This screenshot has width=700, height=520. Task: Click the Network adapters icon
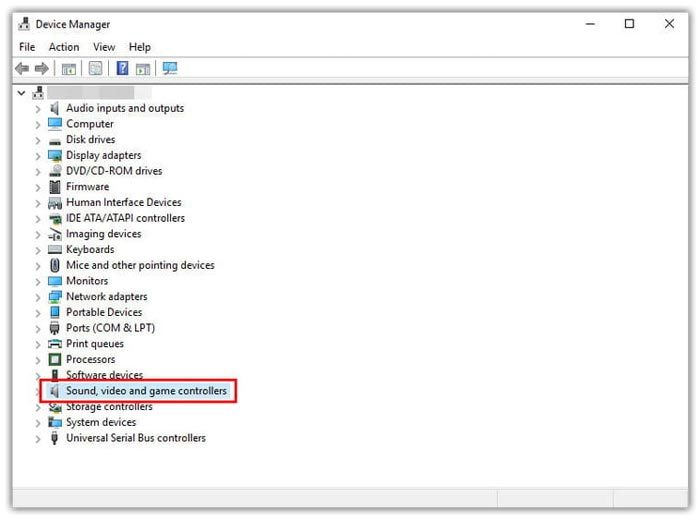tap(54, 296)
